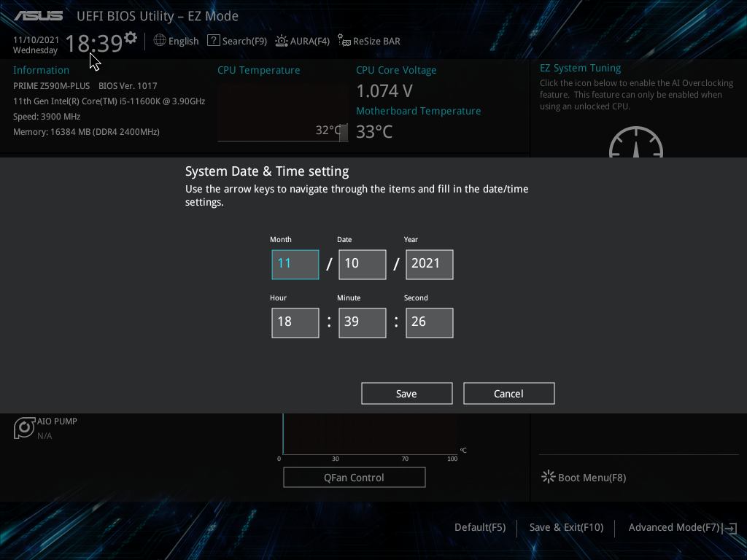Select the Minute field showing 39
This screenshot has height=560, width=747.
(x=363, y=323)
